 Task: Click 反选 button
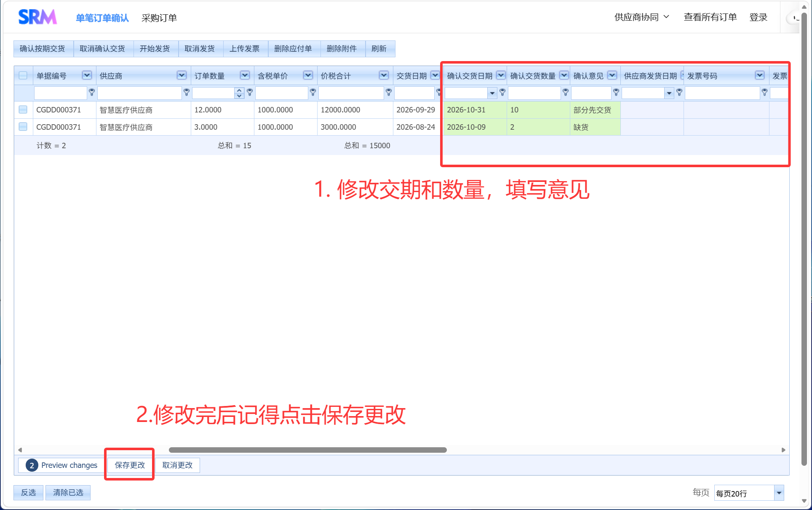(x=29, y=493)
